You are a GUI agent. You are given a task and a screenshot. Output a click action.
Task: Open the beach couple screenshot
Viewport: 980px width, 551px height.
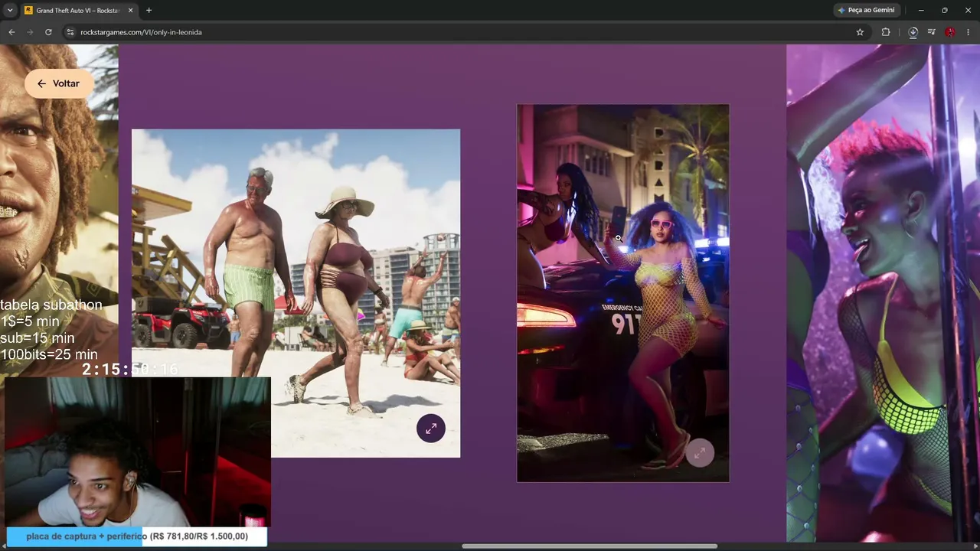[x=296, y=293]
